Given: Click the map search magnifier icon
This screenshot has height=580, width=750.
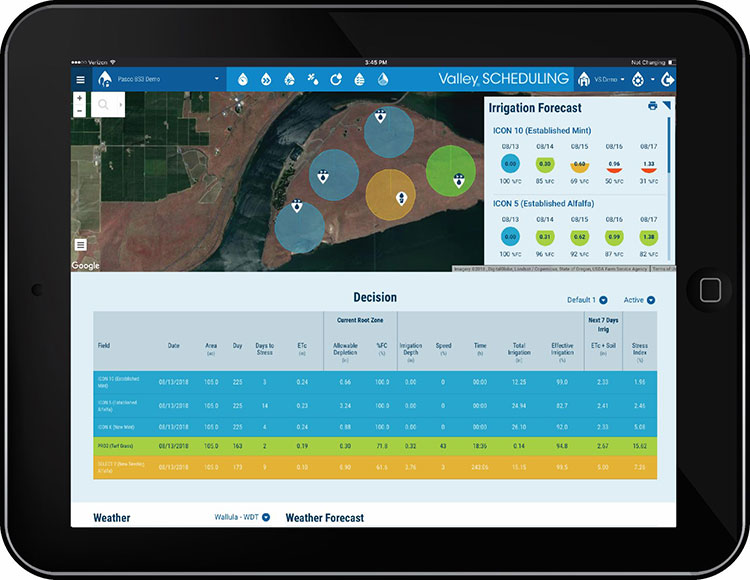Looking at the screenshot, I should (x=103, y=104).
